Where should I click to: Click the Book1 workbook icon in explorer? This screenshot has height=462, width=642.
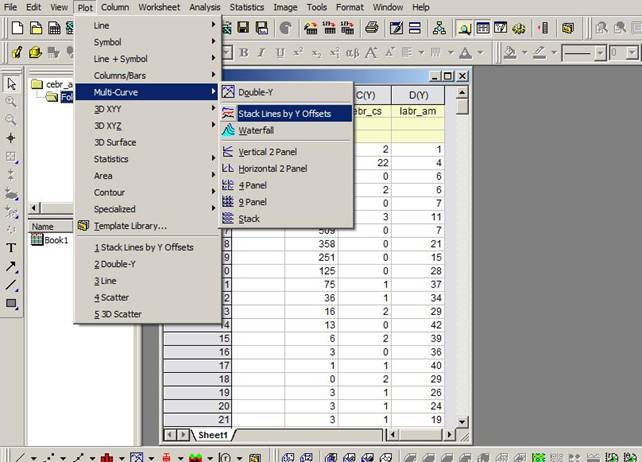pos(37,240)
